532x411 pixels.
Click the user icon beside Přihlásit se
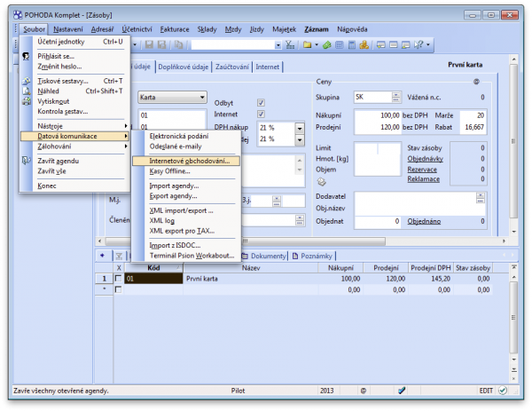[26, 56]
